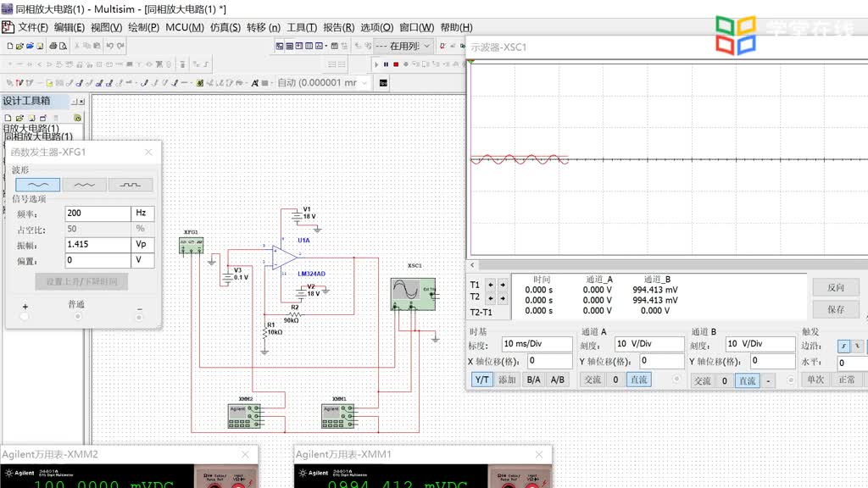Click the 反向 reverse button in oscilloscope
The image size is (868, 488).
pos(836,288)
